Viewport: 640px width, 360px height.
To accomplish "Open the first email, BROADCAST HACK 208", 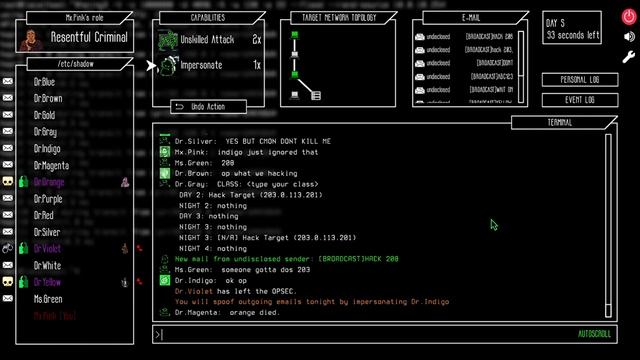I will pos(464,37).
